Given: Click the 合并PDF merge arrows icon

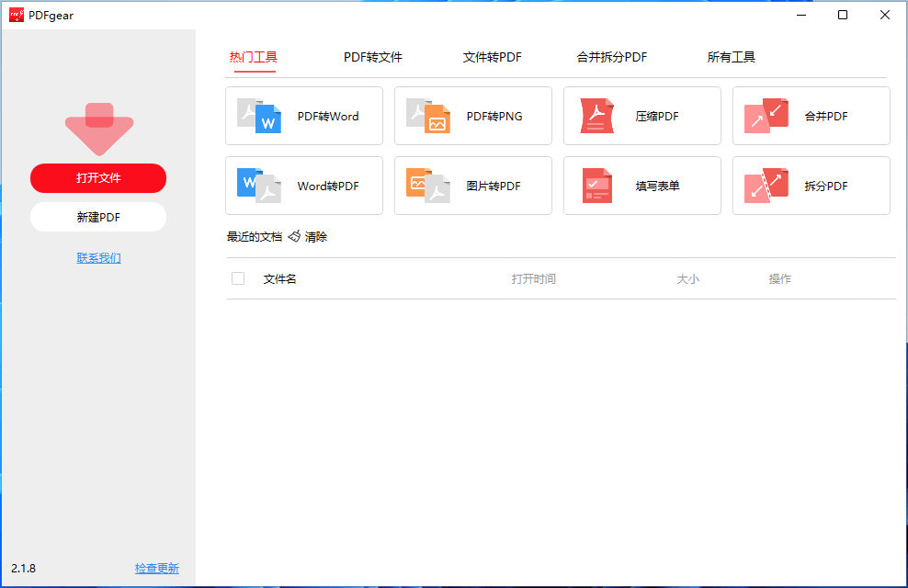Looking at the screenshot, I should point(766,116).
